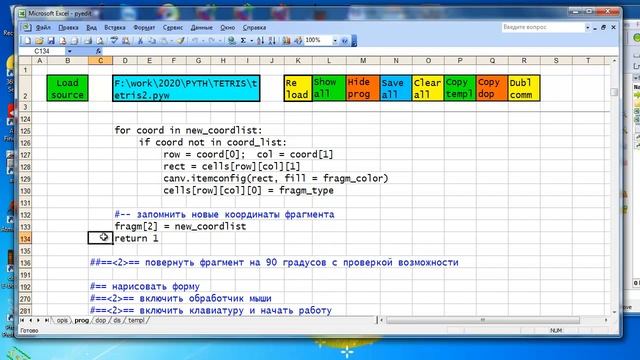Image resolution: width=640 pixels, height=360 pixels.
Task: Click the Excel document icon left of Файл
Action: pyautogui.click(x=26, y=27)
